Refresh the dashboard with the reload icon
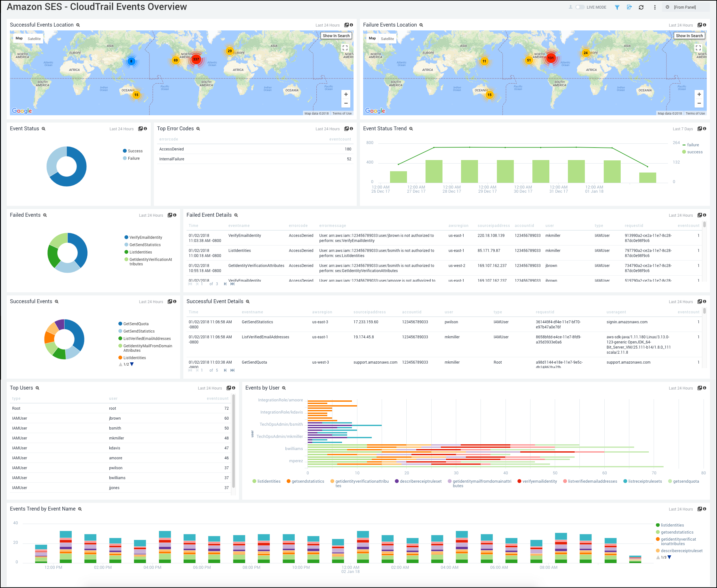The height and width of the screenshot is (588, 717). [x=641, y=7]
